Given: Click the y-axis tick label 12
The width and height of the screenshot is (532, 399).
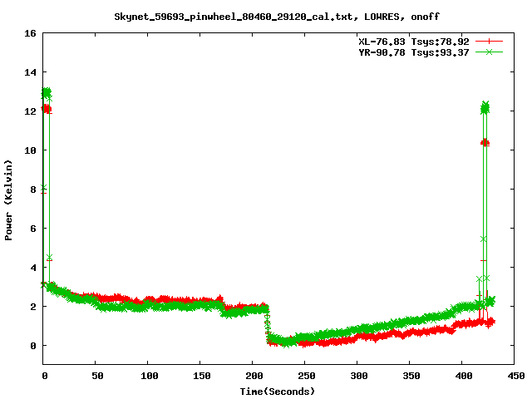Looking at the screenshot, I should tap(30, 111).
